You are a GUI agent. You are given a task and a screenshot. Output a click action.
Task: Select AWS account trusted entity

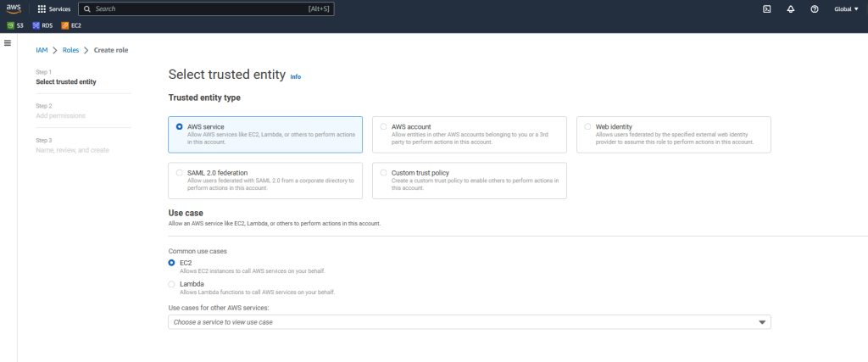click(470, 135)
